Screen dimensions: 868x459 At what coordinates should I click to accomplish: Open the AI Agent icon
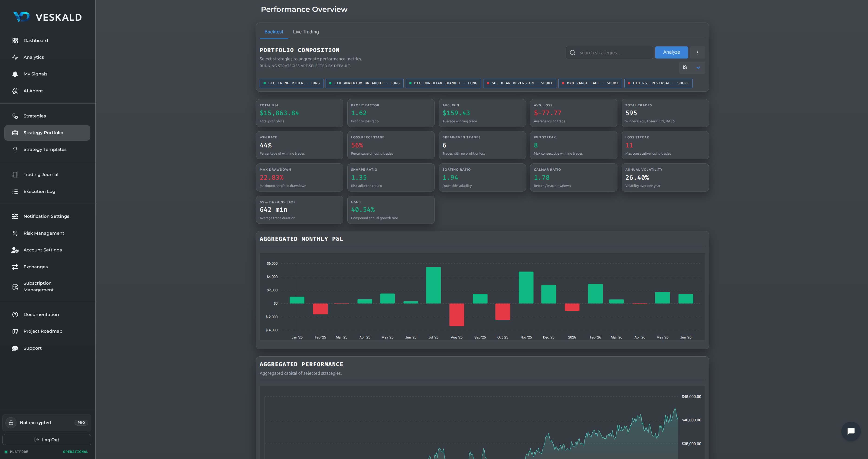(15, 91)
